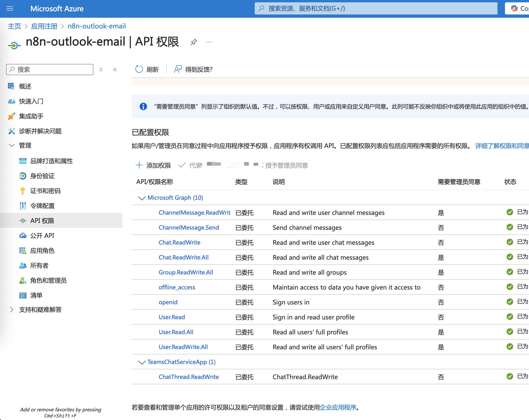
Task: Collapse the TeamsChatServiceApp (1) group
Action: [x=142, y=362]
